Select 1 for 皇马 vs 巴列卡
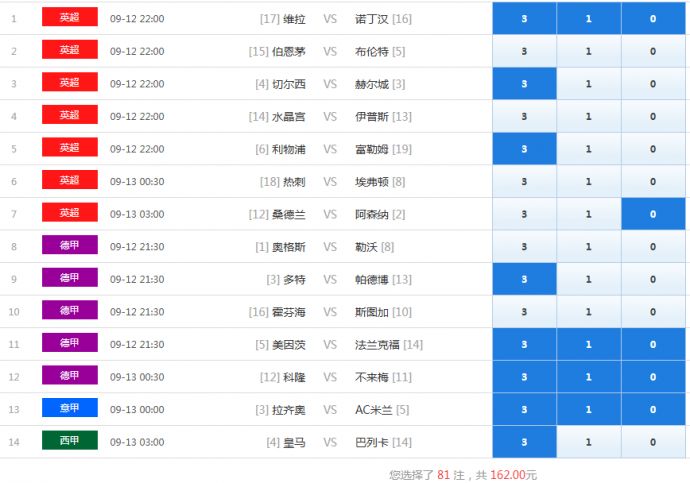This screenshot has height=483, width=690. pos(589,442)
